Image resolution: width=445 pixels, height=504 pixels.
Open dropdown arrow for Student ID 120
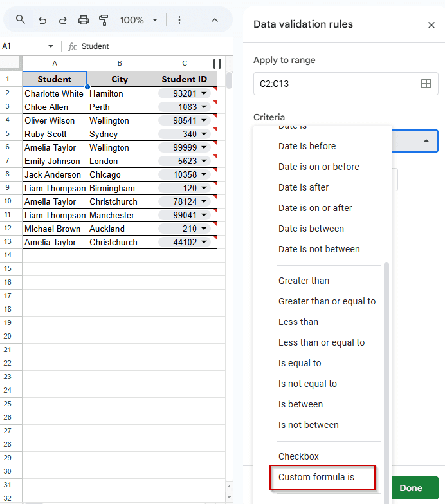[204, 188]
